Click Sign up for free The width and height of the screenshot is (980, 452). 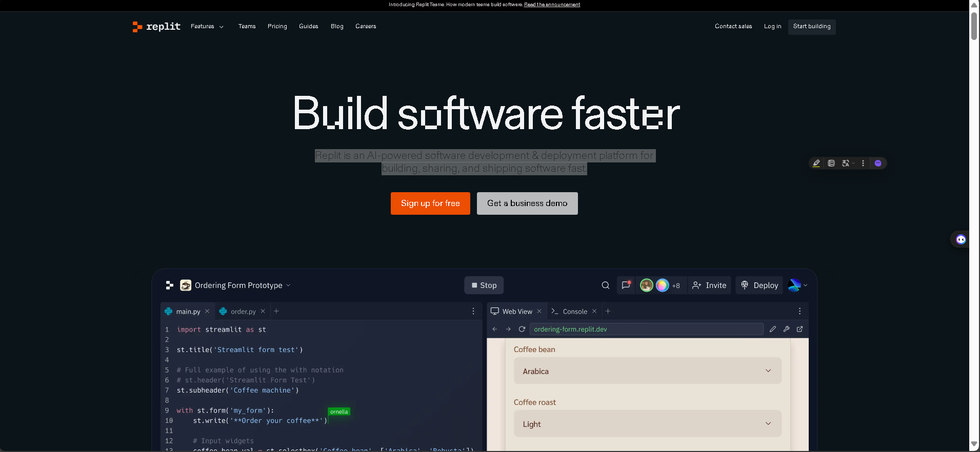430,203
